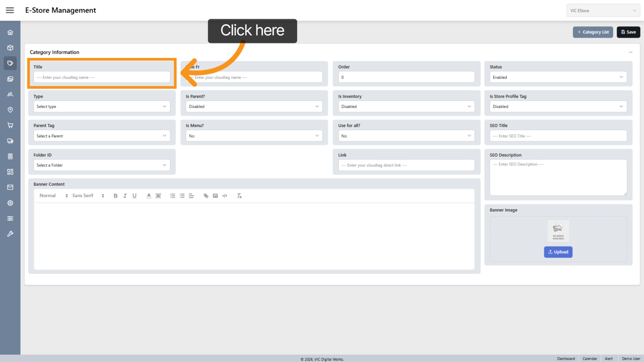Open the text color picker
The image size is (644, 362).
[x=149, y=196]
